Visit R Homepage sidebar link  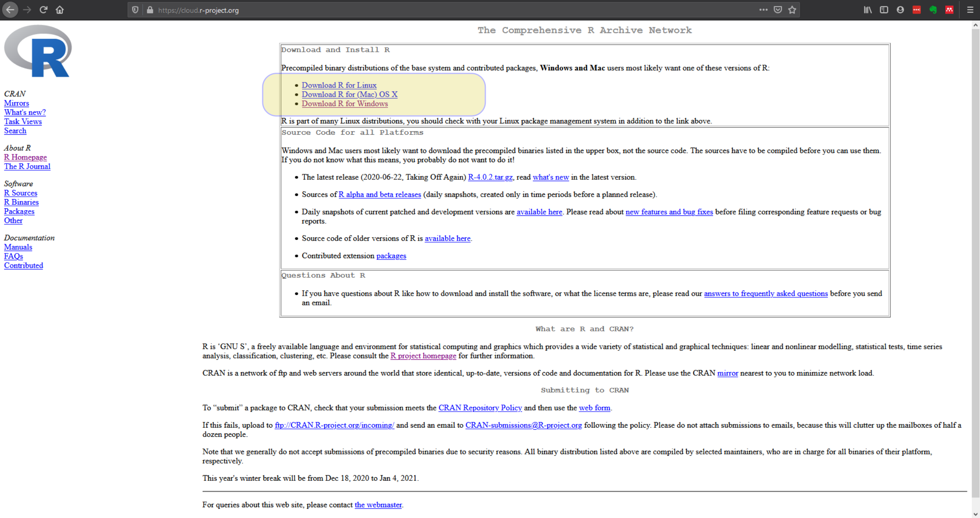coord(25,157)
